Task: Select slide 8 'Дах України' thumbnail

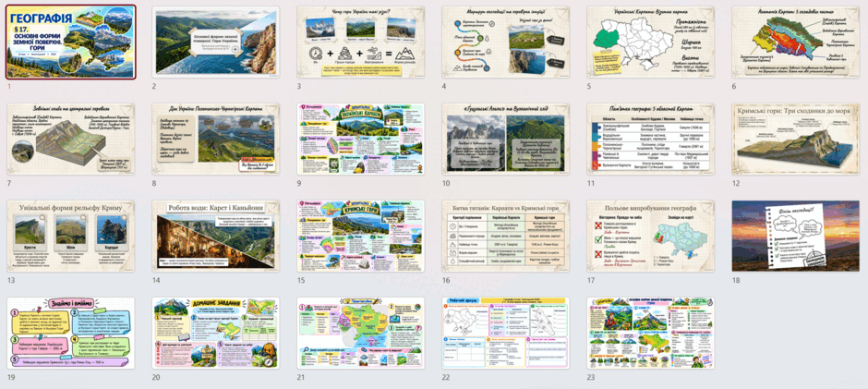Action: click(216, 140)
